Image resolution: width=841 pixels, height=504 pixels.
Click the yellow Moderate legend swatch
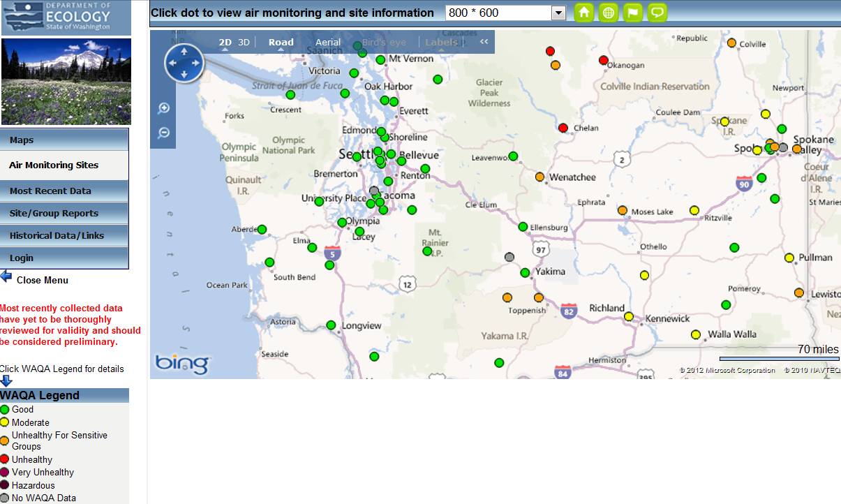point(5,422)
